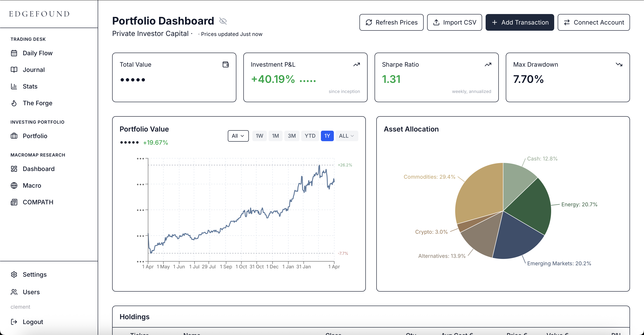
Task: Click the +19.67% portfolio change text
Action: [155, 143]
